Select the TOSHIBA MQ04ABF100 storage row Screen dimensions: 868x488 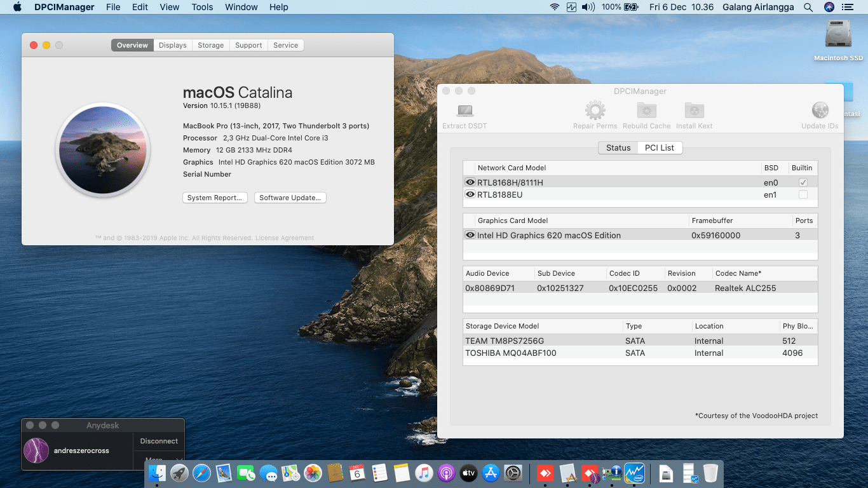[640, 353]
